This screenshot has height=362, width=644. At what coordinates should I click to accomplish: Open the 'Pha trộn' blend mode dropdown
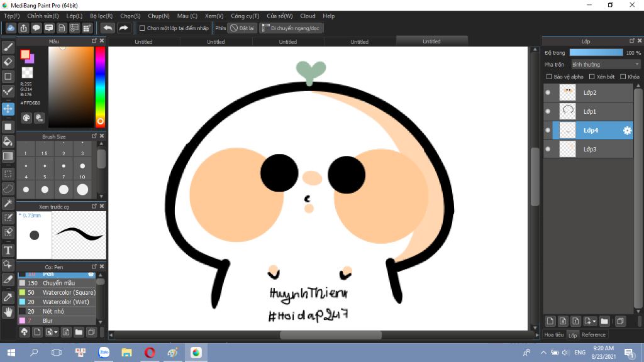[x=606, y=65]
